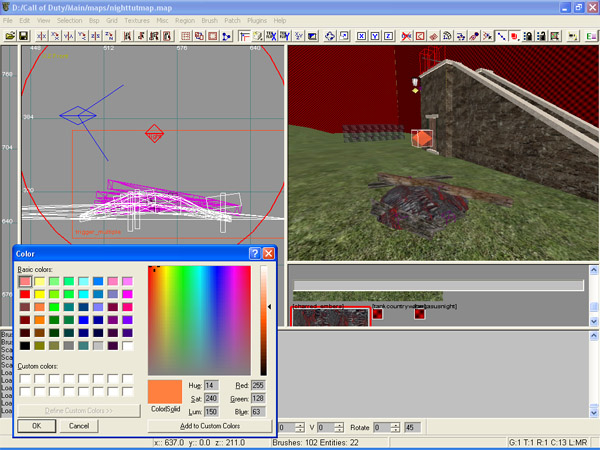This screenshot has width=600, height=450.
Task: Click the Blue value field
Action: point(258,412)
